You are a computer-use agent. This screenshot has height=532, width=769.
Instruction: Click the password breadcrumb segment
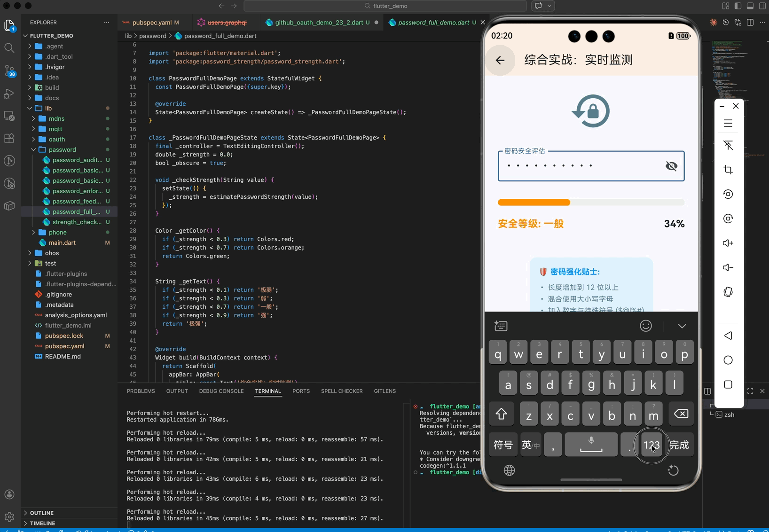pyautogui.click(x=153, y=36)
